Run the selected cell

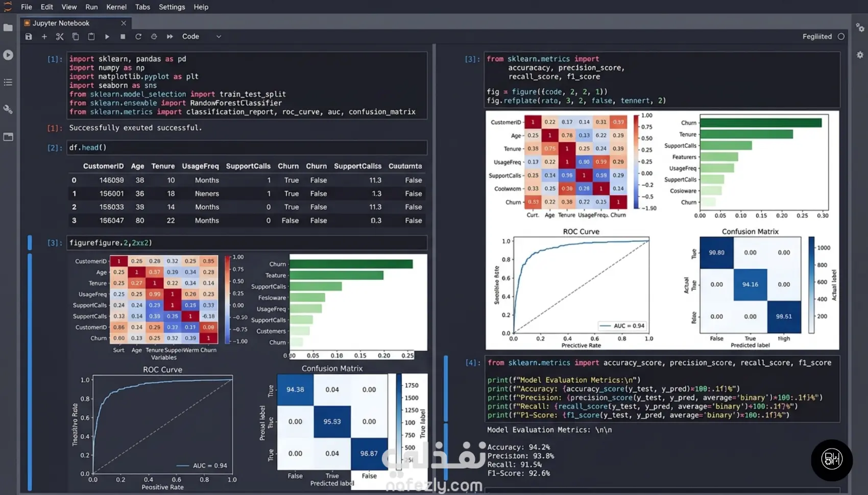(107, 37)
